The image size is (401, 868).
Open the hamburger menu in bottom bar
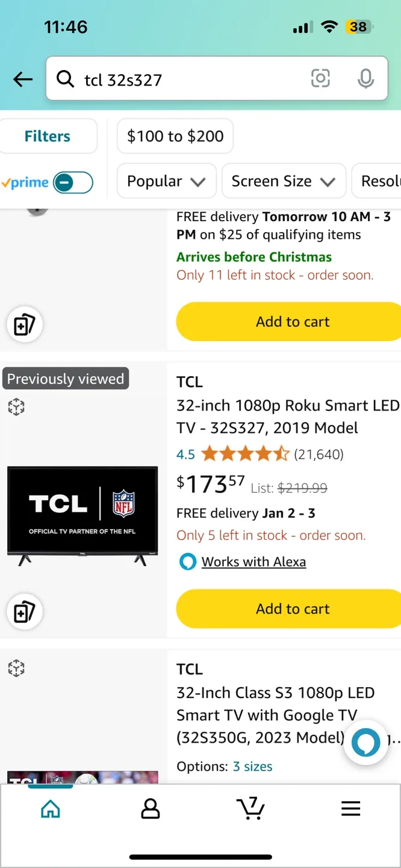350,809
